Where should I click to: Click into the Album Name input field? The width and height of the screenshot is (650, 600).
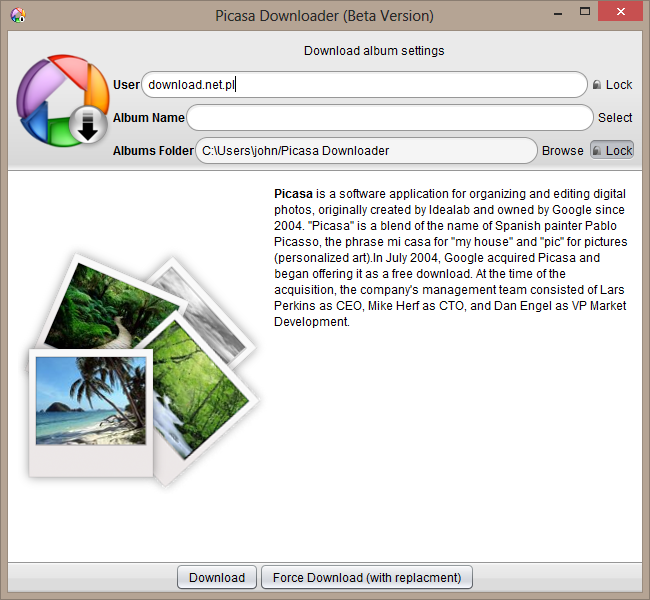click(390, 118)
